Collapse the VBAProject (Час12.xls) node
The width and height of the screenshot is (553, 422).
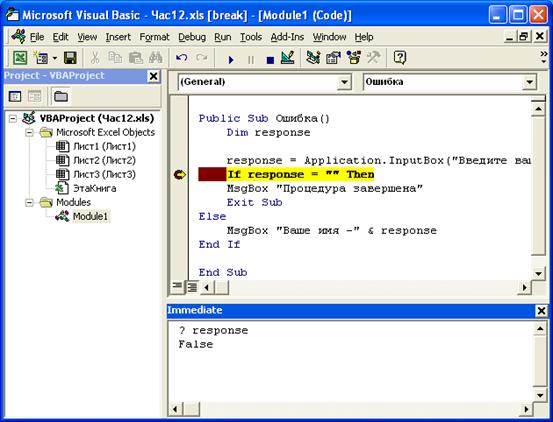(12, 118)
